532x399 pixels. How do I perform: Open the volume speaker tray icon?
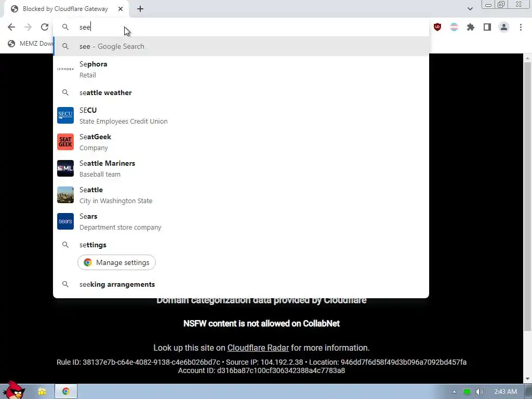(x=480, y=392)
